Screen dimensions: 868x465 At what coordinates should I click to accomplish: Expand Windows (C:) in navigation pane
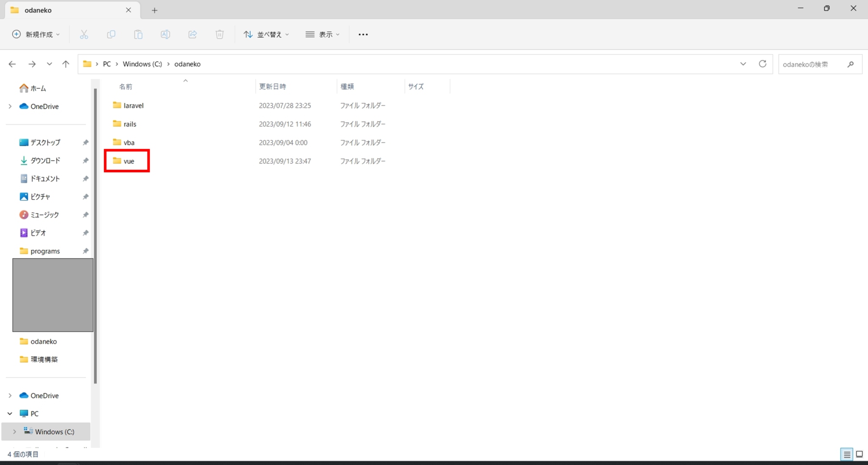click(14, 431)
